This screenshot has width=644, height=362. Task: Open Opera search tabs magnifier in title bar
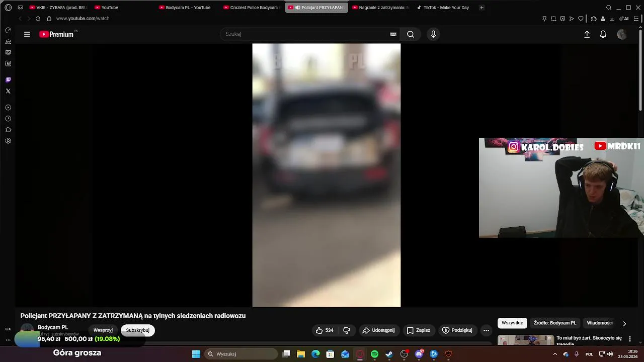pos(609,8)
